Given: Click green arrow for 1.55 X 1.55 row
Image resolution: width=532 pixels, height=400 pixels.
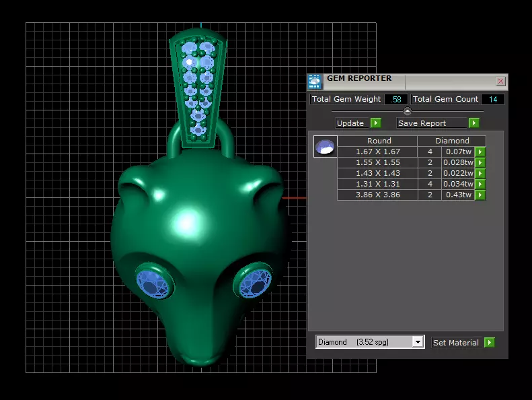Looking at the screenshot, I should click(x=480, y=162).
